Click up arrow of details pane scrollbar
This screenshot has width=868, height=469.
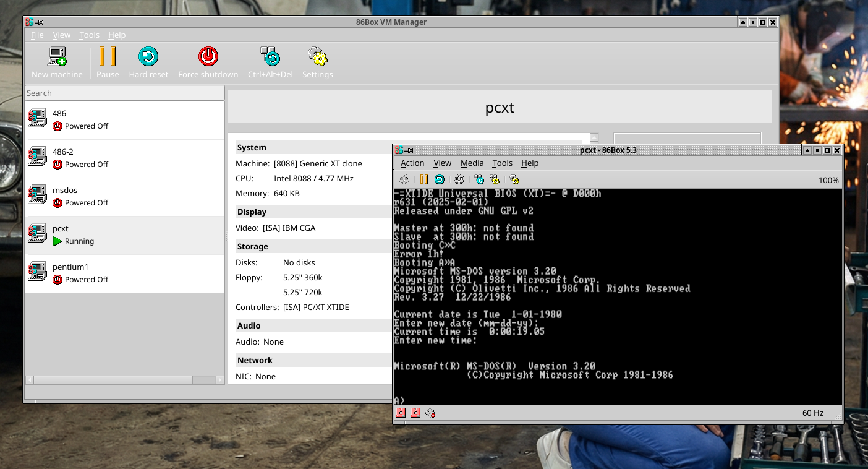[x=594, y=137]
